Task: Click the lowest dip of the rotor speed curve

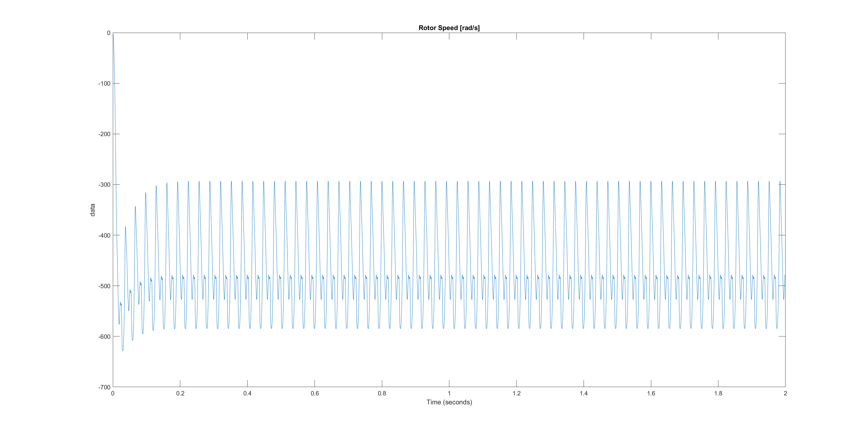Action: click(123, 350)
